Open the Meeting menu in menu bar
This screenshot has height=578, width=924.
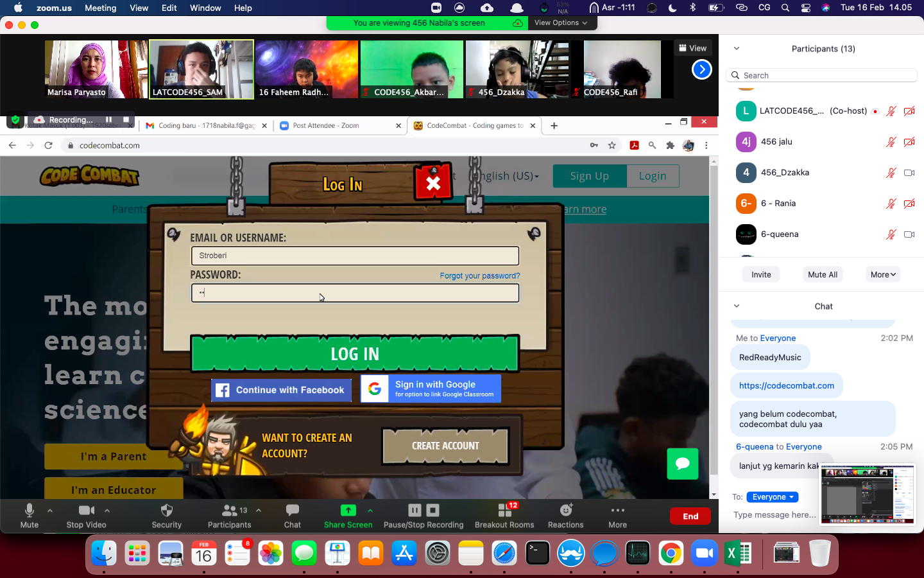[101, 8]
